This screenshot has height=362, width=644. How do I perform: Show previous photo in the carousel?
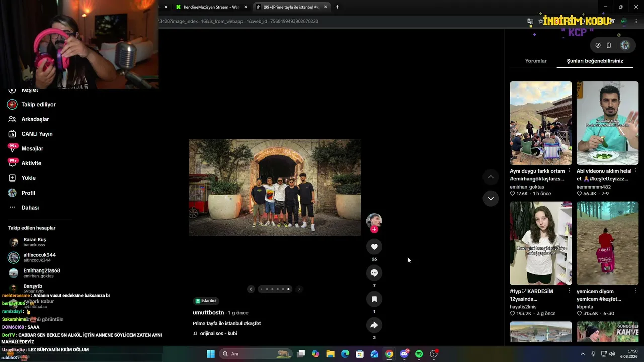coord(251,289)
